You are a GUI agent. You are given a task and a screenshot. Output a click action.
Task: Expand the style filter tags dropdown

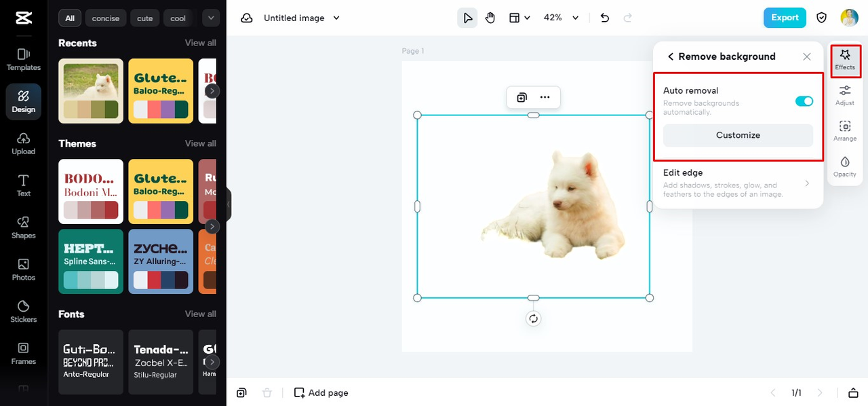coord(211,18)
